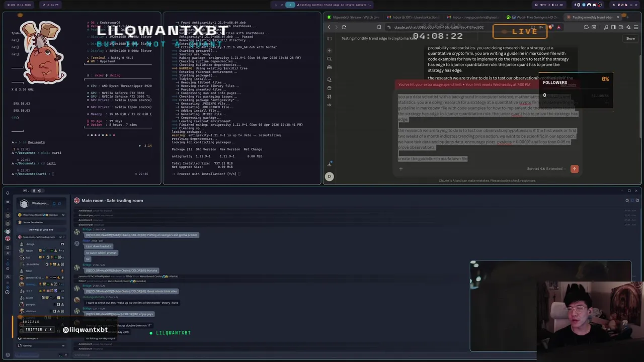Select user pompon in the room list
The image size is (644, 362).
(x=31, y=304)
